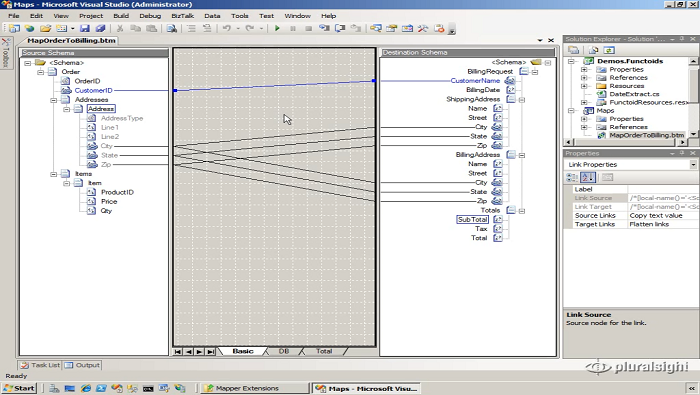The height and width of the screenshot is (395, 700).
Task: Click the Copy toolbar icon
Action: [x=136, y=29]
